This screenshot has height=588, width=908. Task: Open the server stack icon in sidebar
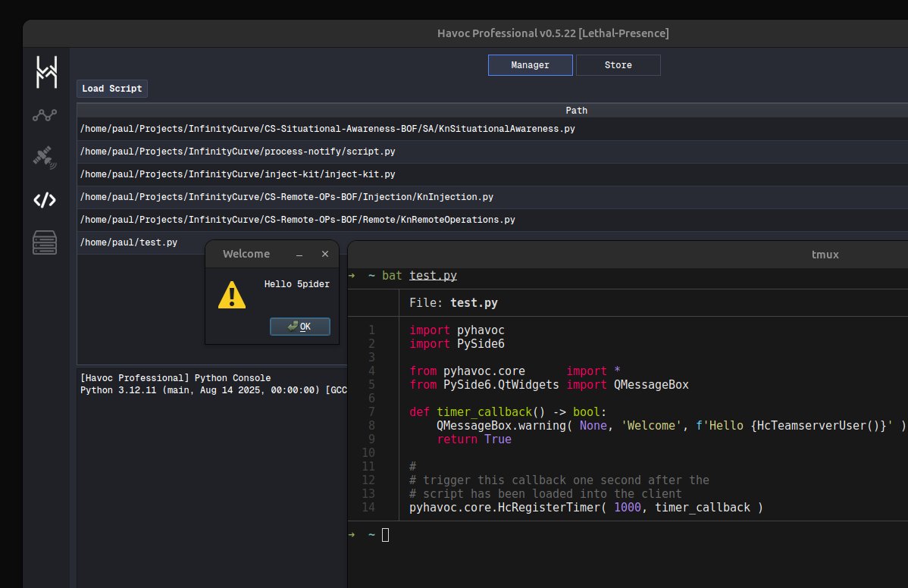click(x=45, y=242)
